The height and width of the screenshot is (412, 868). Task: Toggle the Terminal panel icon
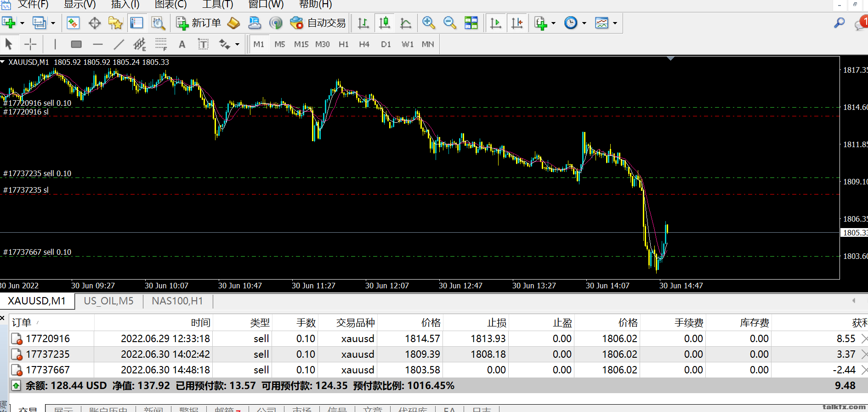tap(136, 23)
